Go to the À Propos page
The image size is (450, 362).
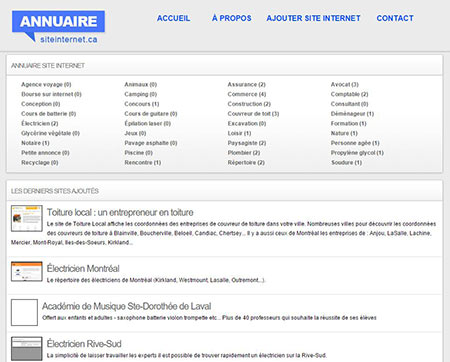click(232, 18)
